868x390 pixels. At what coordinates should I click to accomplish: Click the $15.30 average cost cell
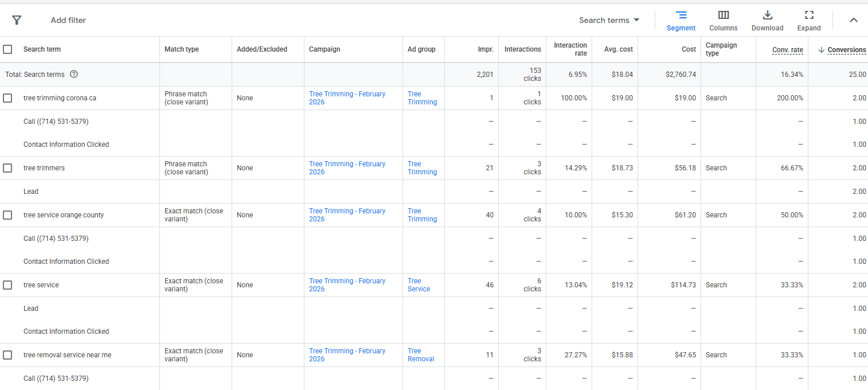pyautogui.click(x=622, y=215)
